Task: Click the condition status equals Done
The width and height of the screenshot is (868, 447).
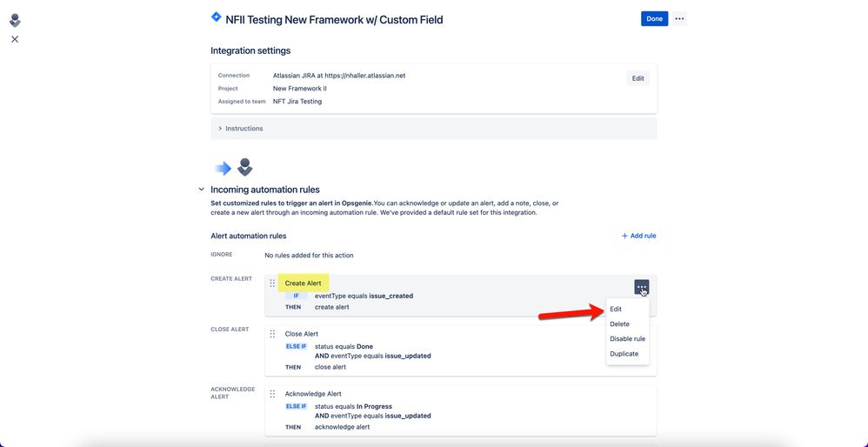Action: tap(344, 346)
